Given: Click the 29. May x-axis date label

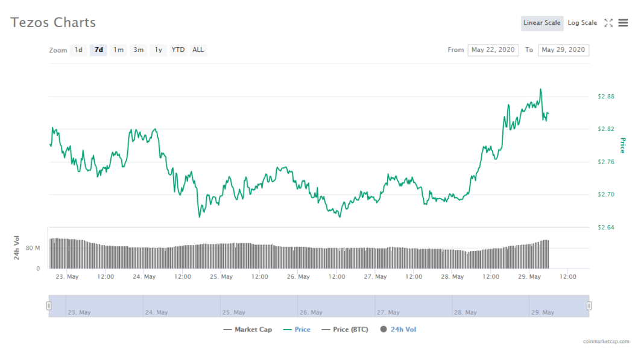Looking at the screenshot, I should tap(529, 276).
